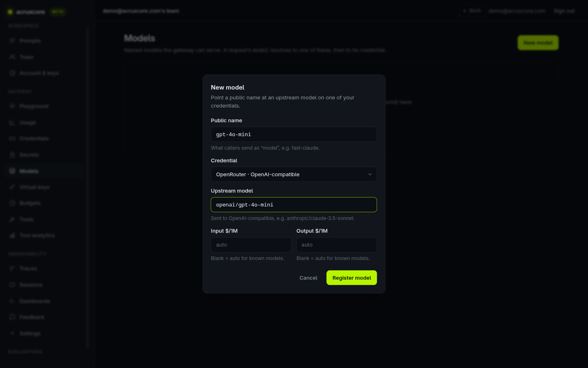This screenshot has height=368, width=588.
Task: Open Usage in the sidebar
Action: pyautogui.click(x=45, y=123)
